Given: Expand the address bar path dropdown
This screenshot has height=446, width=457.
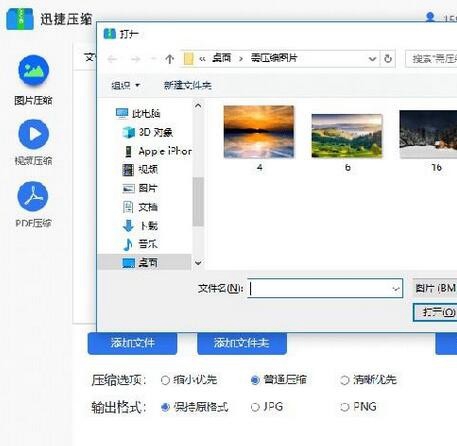Looking at the screenshot, I should coord(372,59).
